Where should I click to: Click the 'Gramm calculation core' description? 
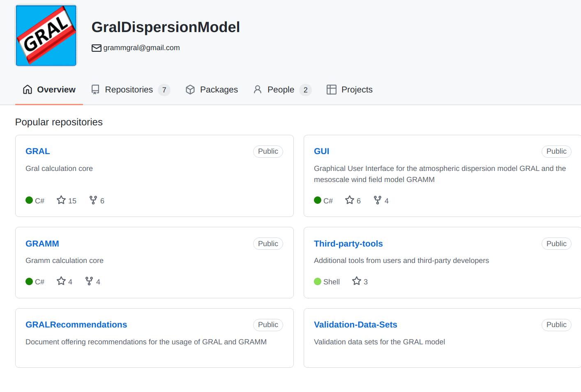pos(65,261)
